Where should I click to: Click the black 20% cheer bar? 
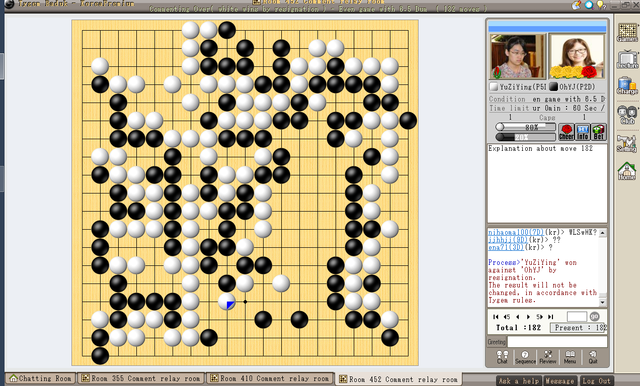pos(526,137)
